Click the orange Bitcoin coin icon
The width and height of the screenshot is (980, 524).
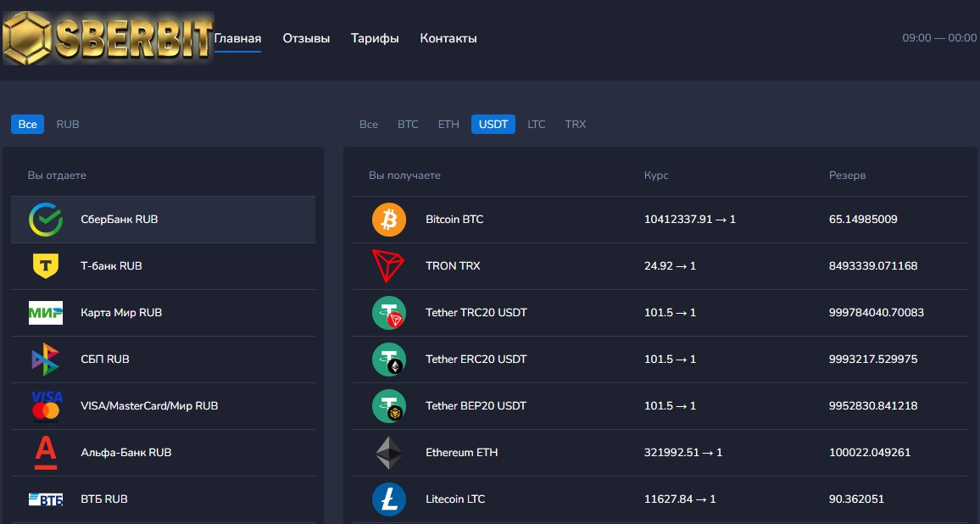(389, 220)
